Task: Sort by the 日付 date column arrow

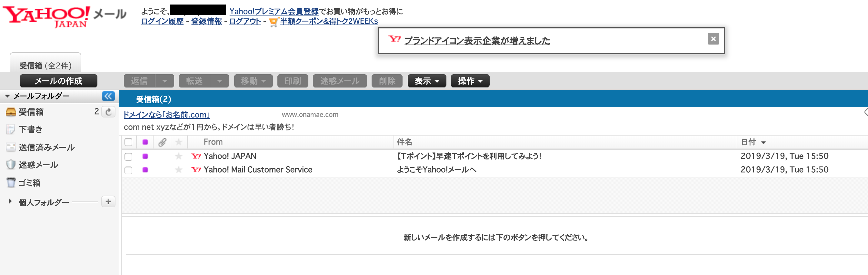Action: 763,143
